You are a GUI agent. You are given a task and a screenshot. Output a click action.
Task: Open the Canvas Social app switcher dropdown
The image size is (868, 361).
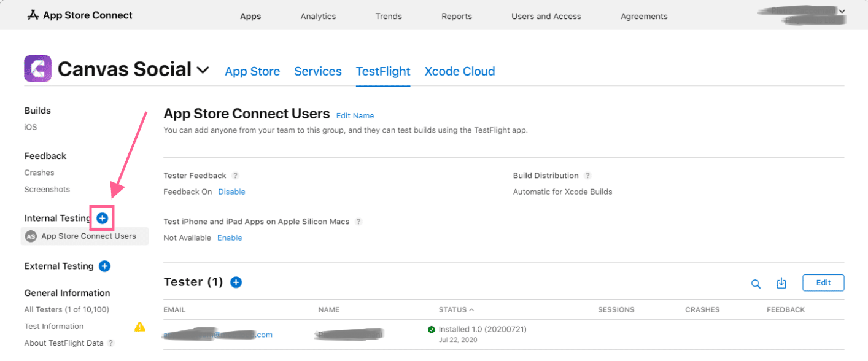(203, 69)
